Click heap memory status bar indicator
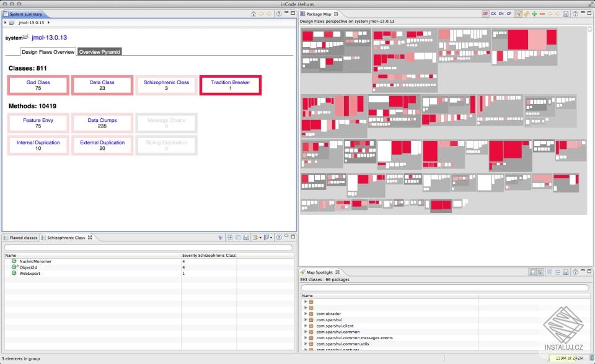The width and height of the screenshot is (595, 364). [x=569, y=358]
